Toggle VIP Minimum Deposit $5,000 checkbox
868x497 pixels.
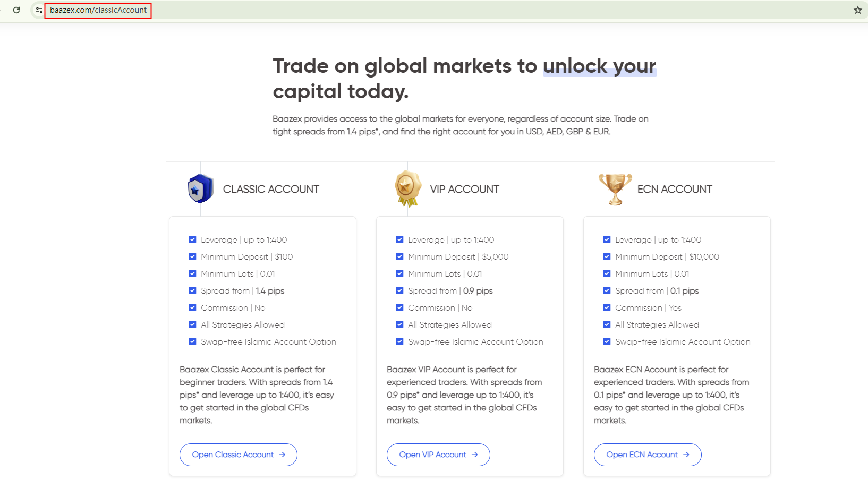399,257
